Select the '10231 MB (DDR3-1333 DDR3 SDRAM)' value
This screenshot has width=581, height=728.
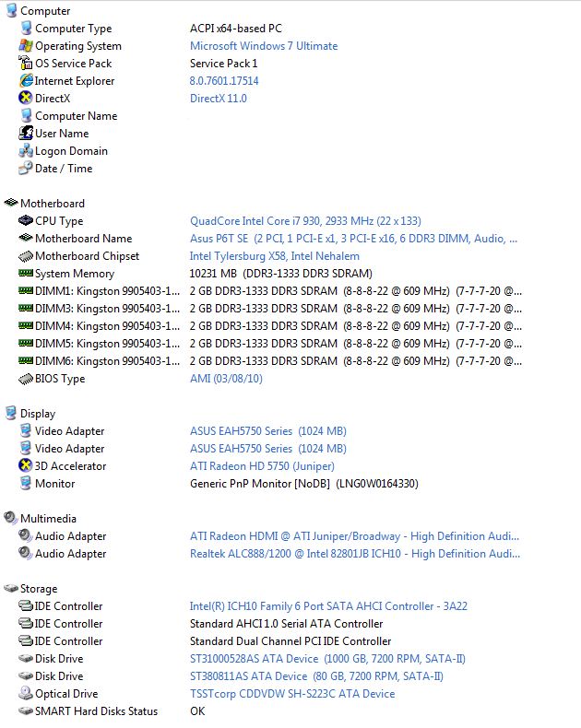pyautogui.click(x=280, y=274)
